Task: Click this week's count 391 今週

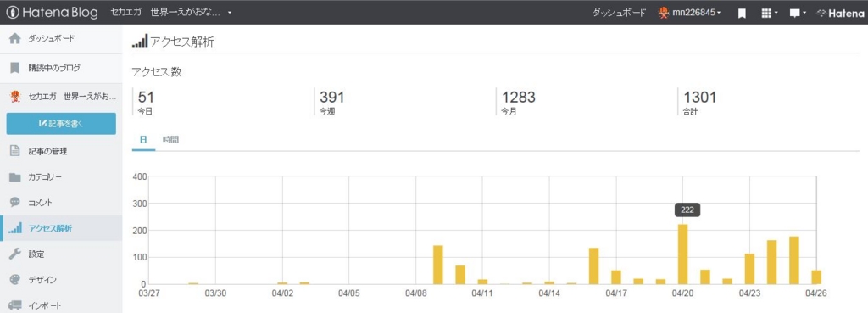Action: click(332, 102)
